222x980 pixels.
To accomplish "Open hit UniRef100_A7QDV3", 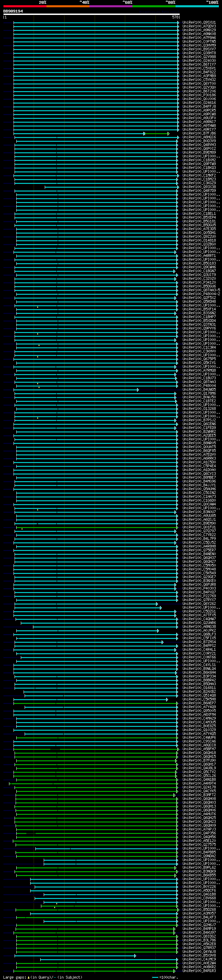I will click(199, 26).
